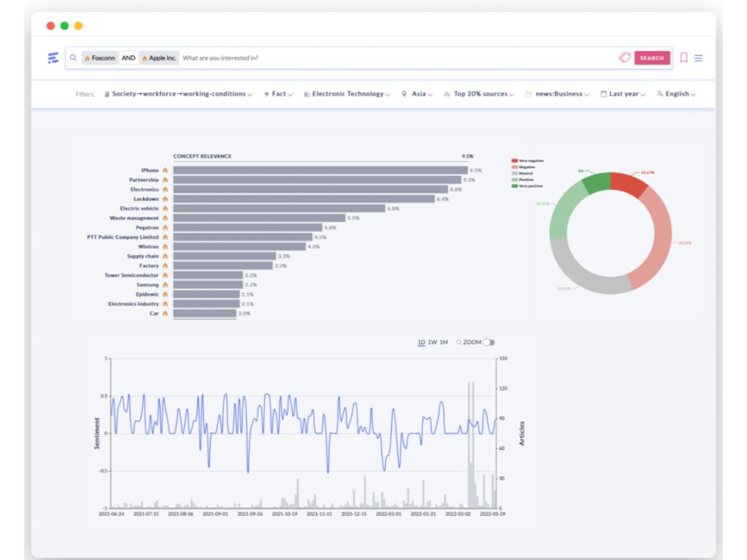This screenshot has width=747, height=560.
Task: Open the Electronic Technology filter dropdown
Action: (347, 94)
